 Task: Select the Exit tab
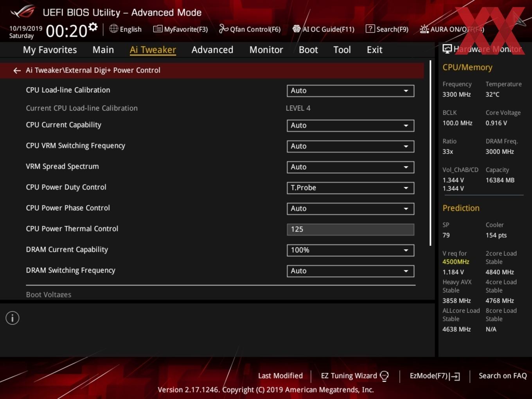click(374, 50)
